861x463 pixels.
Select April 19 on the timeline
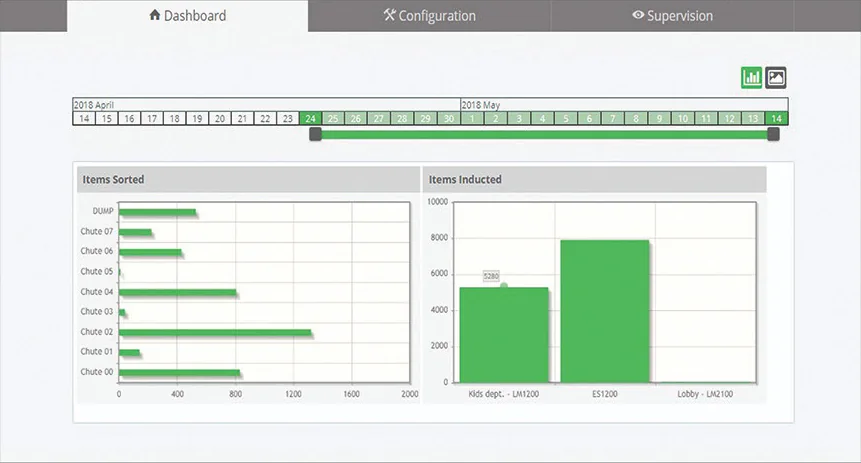197,118
